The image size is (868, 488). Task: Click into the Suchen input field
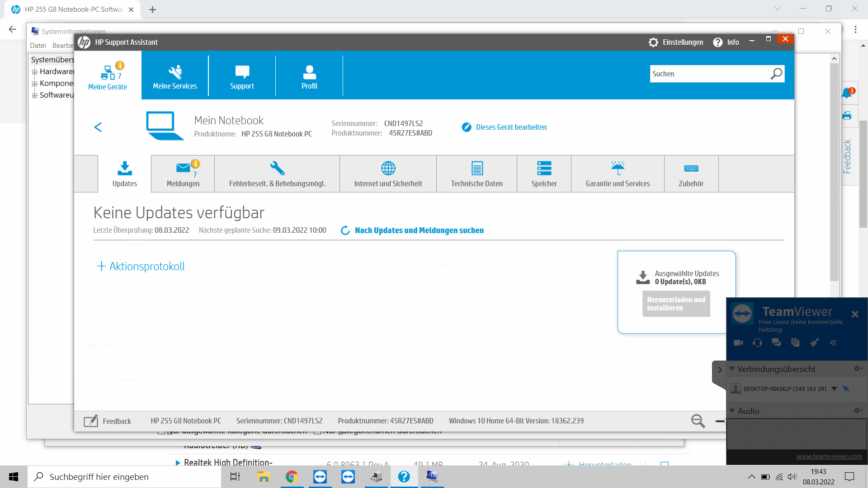(x=708, y=74)
